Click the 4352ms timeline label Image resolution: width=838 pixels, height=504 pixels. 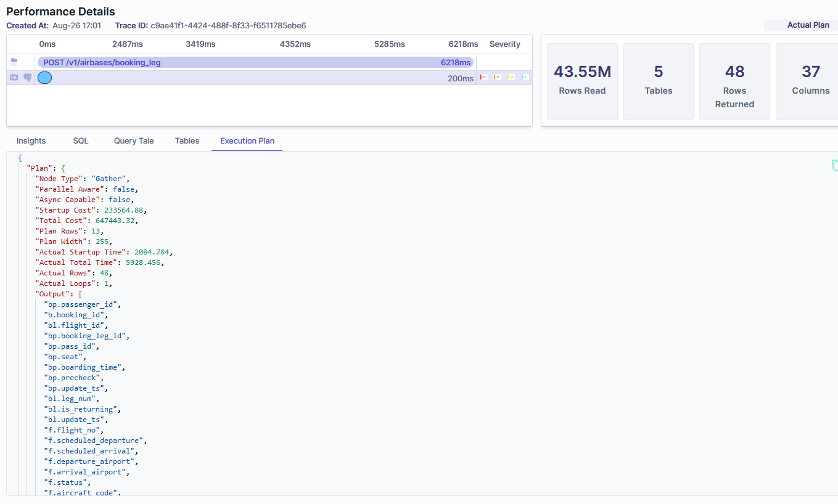pos(295,44)
